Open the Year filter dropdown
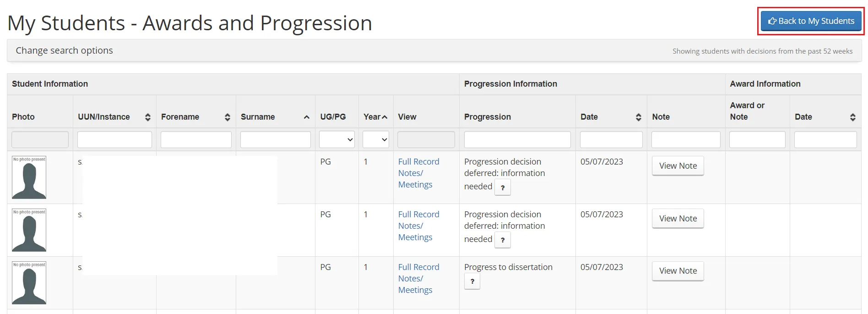The image size is (868, 314). [375, 139]
